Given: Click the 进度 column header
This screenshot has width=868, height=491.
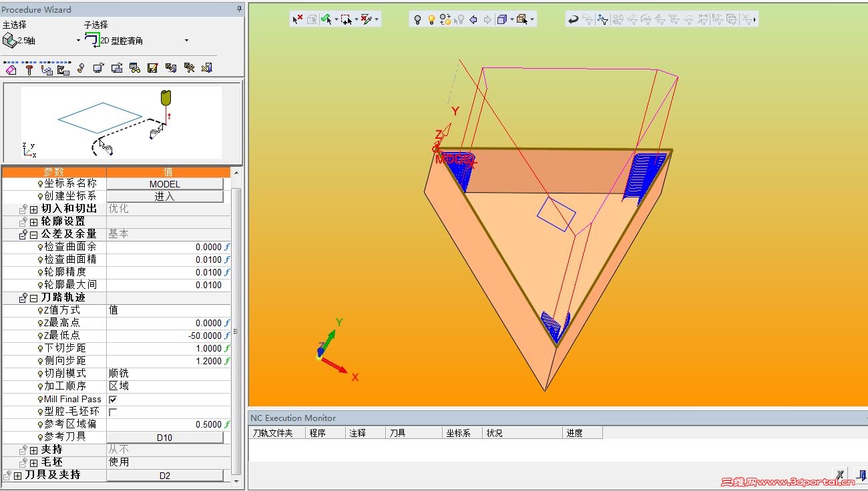Looking at the screenshot, I should coord(583,433).
